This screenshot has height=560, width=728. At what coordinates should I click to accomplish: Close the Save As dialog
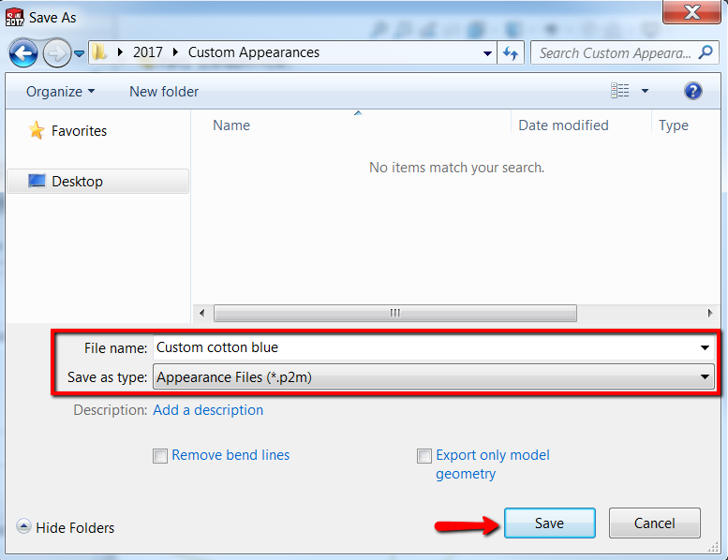pos(691,11)
